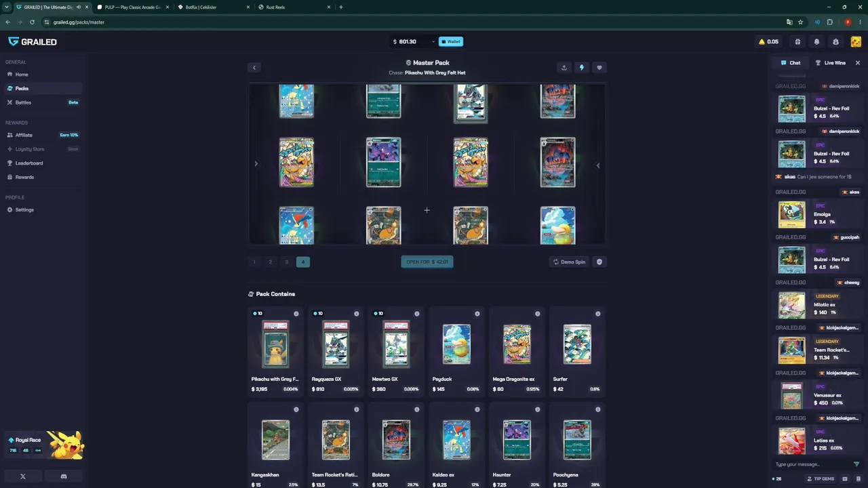The image size is (868, 488).
Task: Reload the page
Action: [x=32, y=22]
